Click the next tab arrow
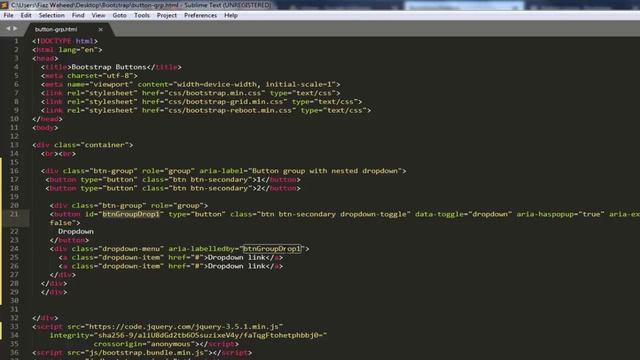This screenshot has width=640, height=360. 15,29
